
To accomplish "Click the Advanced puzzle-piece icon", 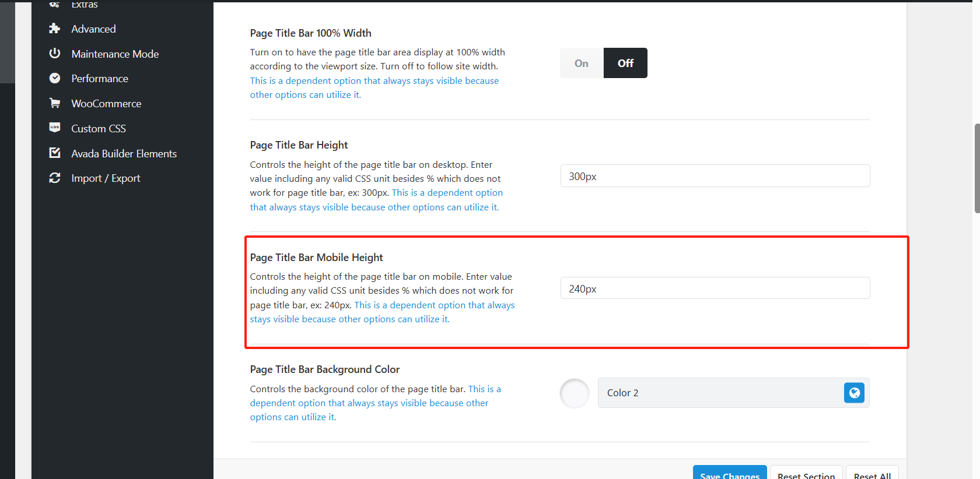I will [x=55, y=29].
